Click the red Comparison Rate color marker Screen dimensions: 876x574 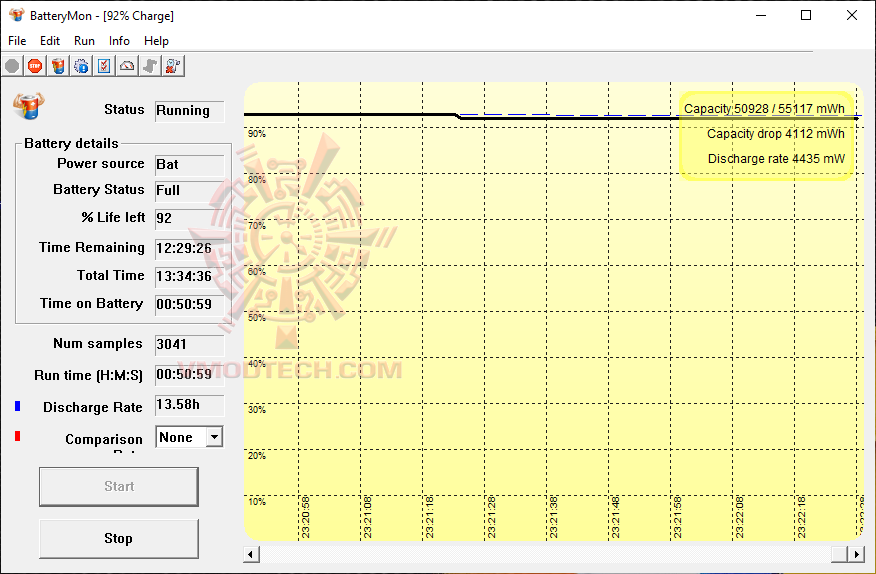17,436
